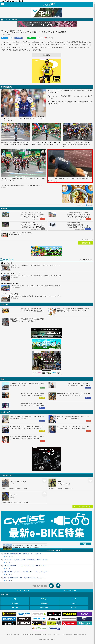Open the 自転車新聞 category in the footer grid
The height and width of the screenshot is (644, 95).
tap(44, 603)
